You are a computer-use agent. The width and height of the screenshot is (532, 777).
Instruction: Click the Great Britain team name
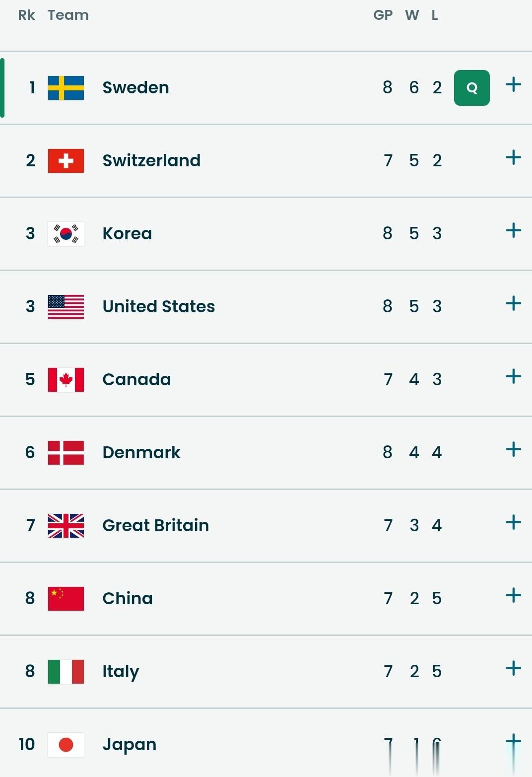click(155, 525)
